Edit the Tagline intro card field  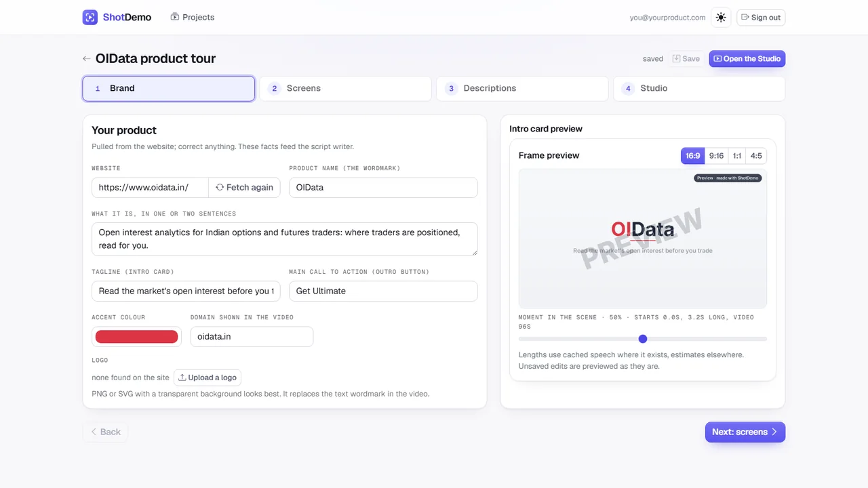point(186,291)
